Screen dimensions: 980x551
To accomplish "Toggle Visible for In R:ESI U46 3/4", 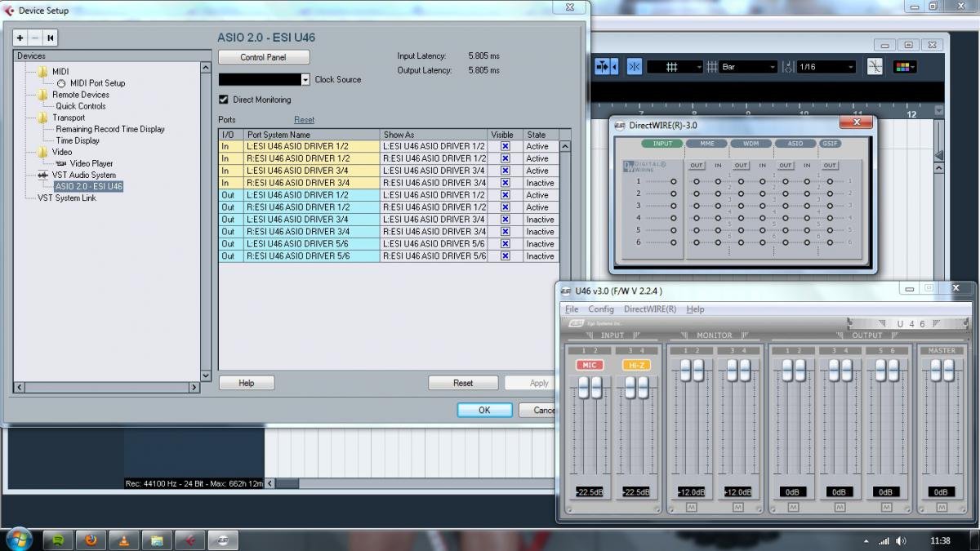I will (x=506, y=183).
